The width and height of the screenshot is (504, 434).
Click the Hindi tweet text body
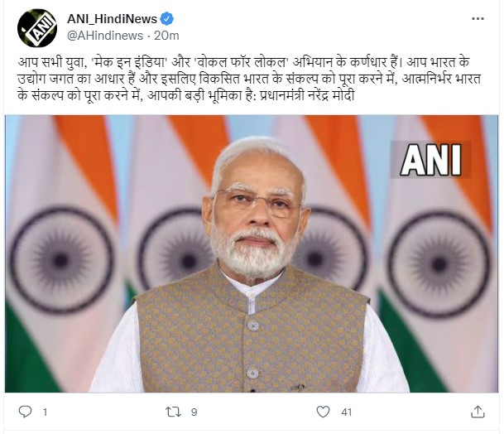249,79
